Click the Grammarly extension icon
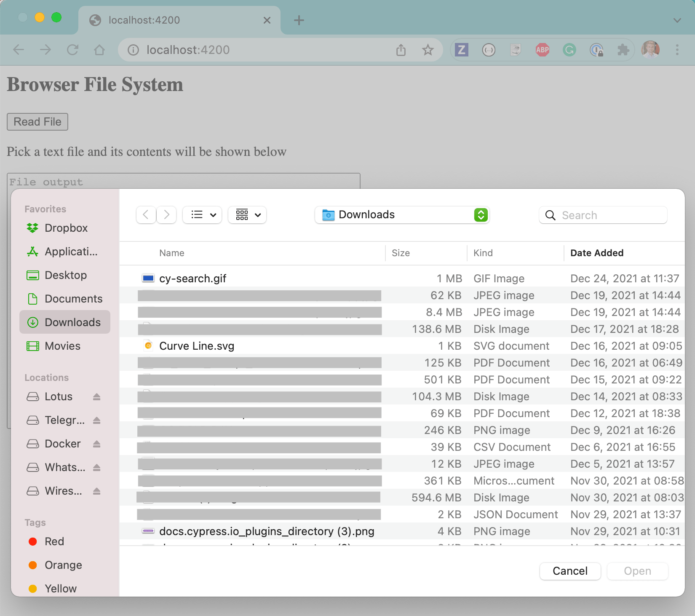Screen dimensions: 695x616 click(569, 50)
